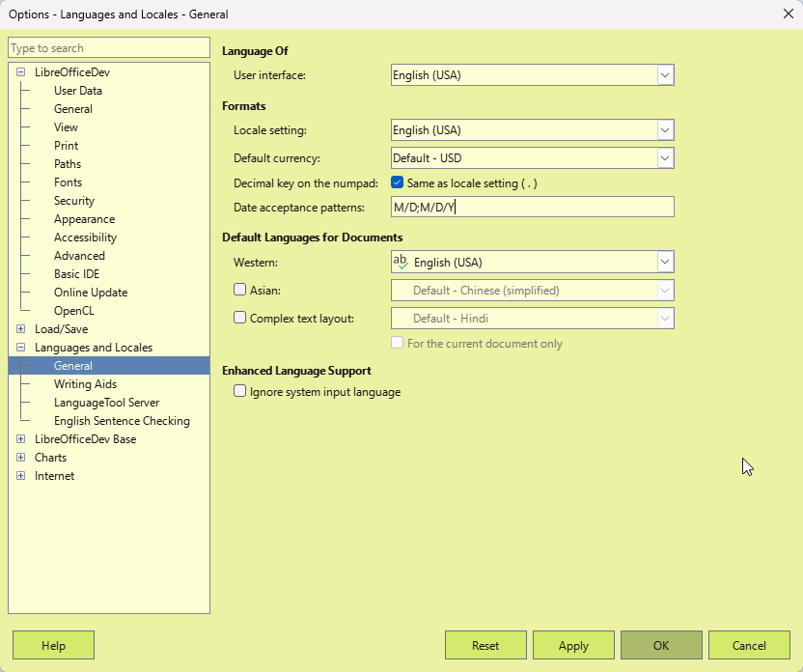Screen dimensions: 803x672
Task: Select the Charts tree label
Action: [x=51, y=458]
